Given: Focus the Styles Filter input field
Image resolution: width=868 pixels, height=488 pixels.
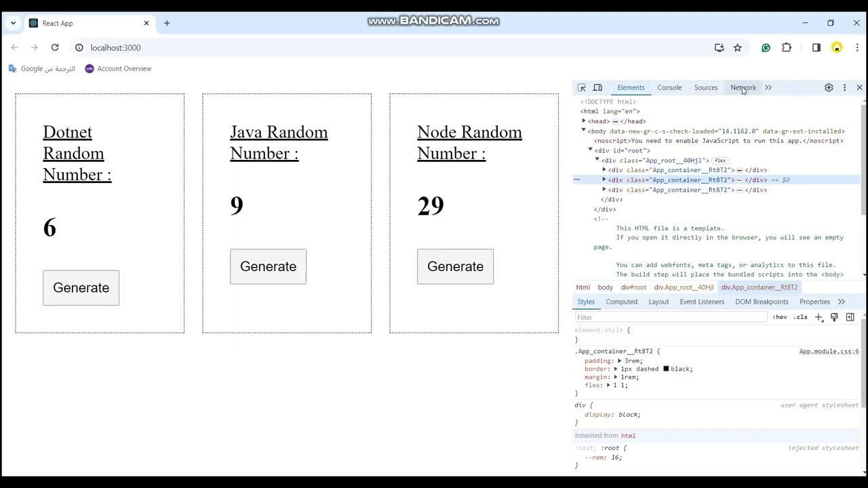Looking at the screenshot, I should click(671, 317).
